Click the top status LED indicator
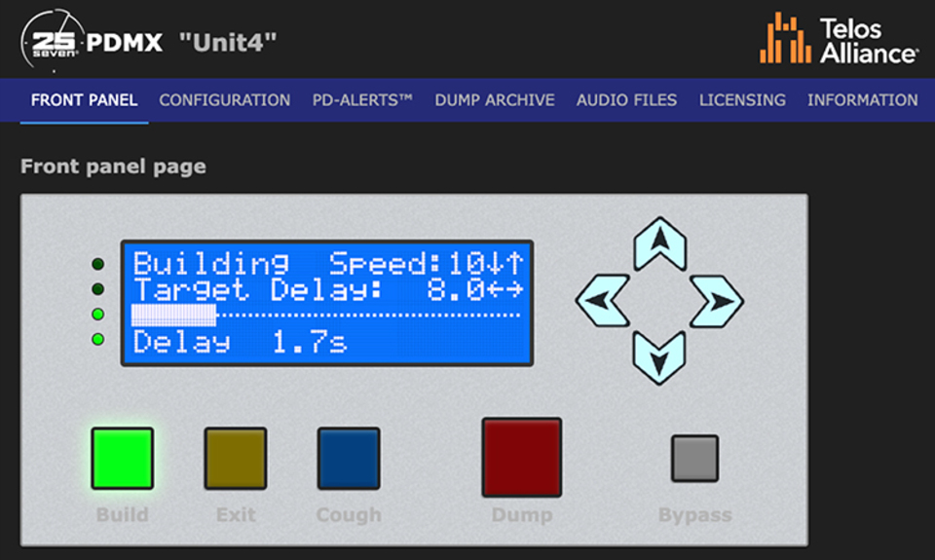Image resolution: width=935 pixels, height=560 pixels. [x=97, y=264]
